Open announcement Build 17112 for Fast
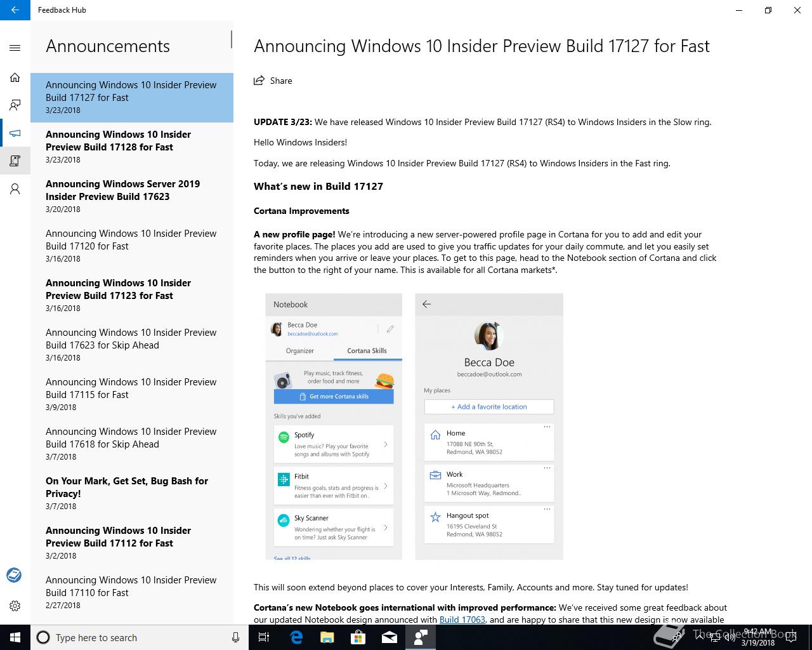812x650 pixels. click(x=132, y=543)
